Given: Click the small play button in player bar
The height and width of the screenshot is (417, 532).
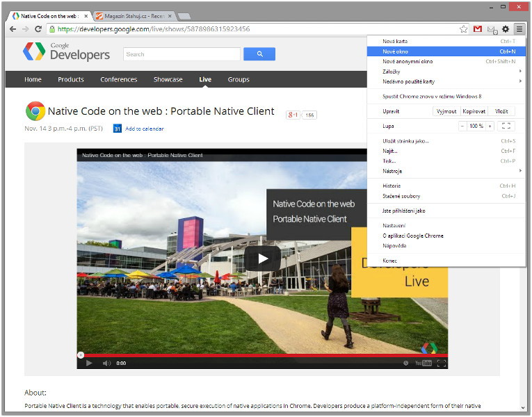Looking at the screenshot, I should [89, 363].
